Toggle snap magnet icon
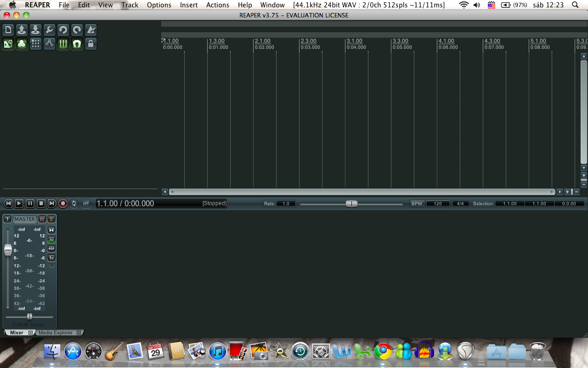This screenshot has width=588, height=368. click(77, 44)
